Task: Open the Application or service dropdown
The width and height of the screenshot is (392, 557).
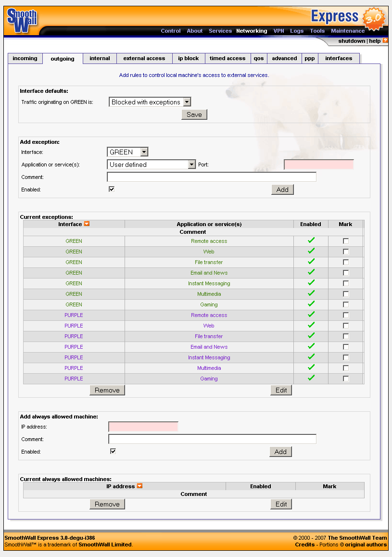Action: point(151,165)
